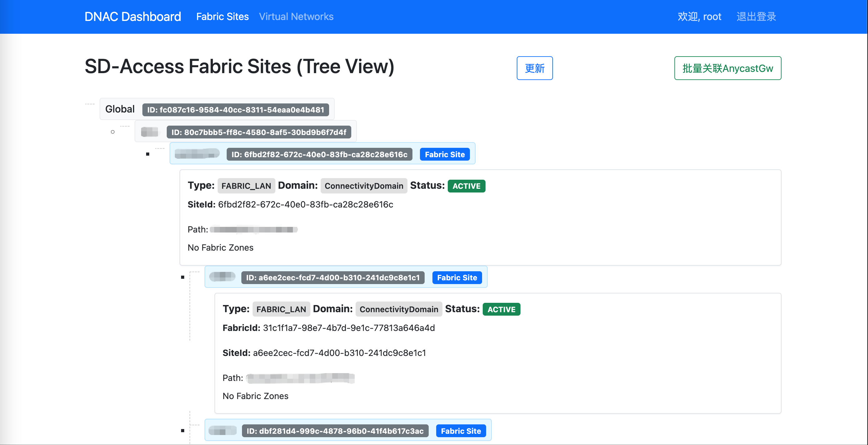Click the Fabric Site badge on the 6fbd2f82 row
This screenshot has height=445, width=868.
[445, 154]
